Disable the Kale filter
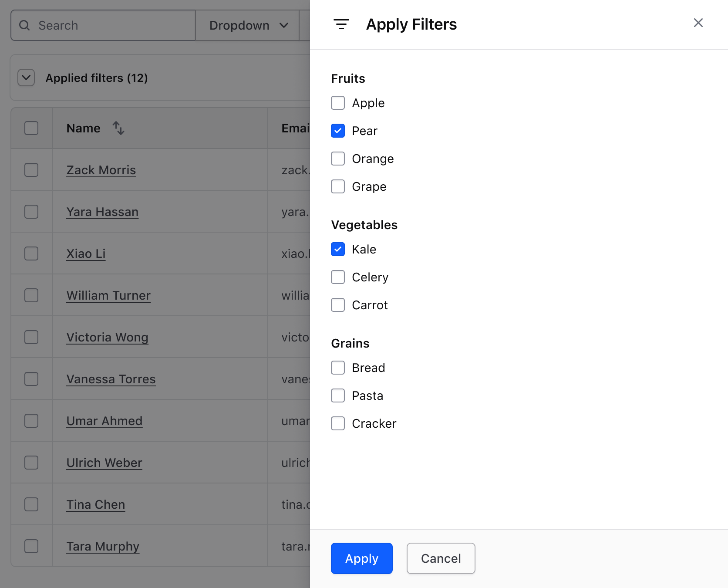The width and height of the screenshot is (728, 588). click(338, 249)
